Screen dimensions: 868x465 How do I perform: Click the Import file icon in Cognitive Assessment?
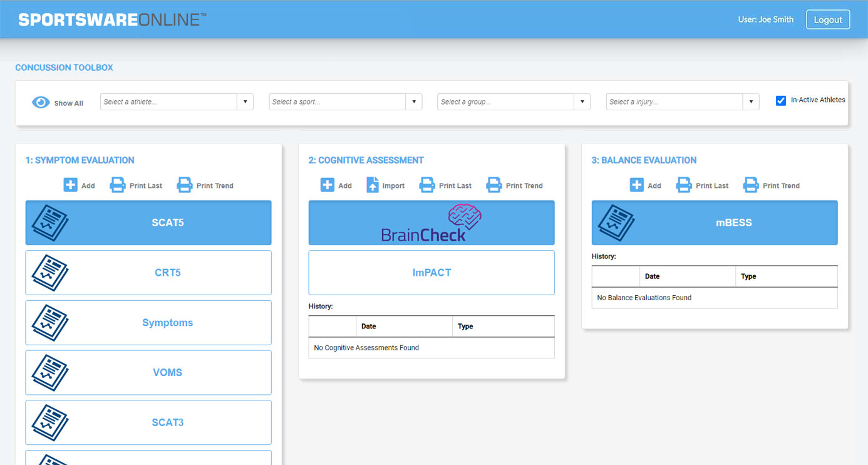(x=373, y=185)
